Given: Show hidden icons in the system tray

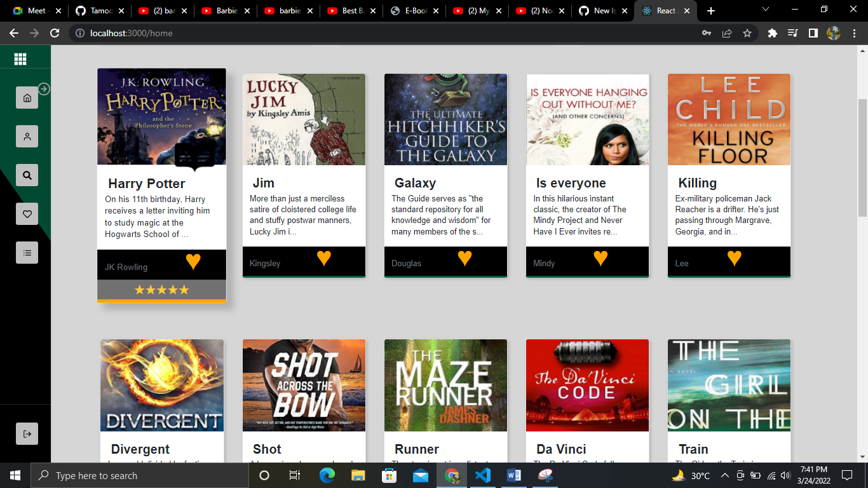Looking at the screenshot, I should coord(724,475).
